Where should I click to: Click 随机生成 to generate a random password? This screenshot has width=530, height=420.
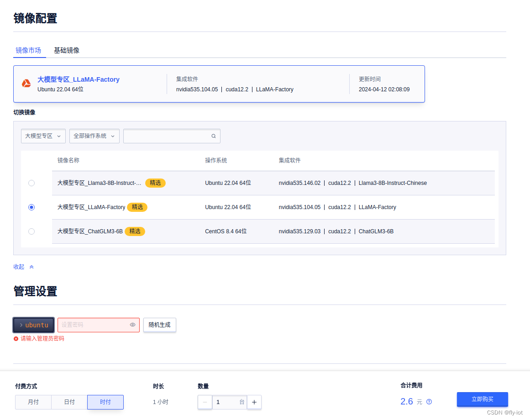tap(159, 325)
